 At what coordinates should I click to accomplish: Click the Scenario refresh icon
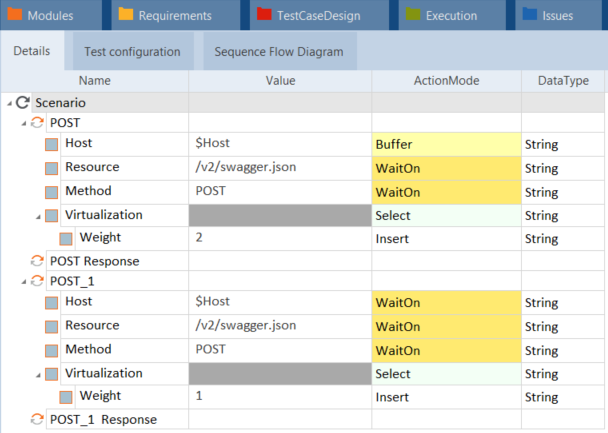point(23,102)
